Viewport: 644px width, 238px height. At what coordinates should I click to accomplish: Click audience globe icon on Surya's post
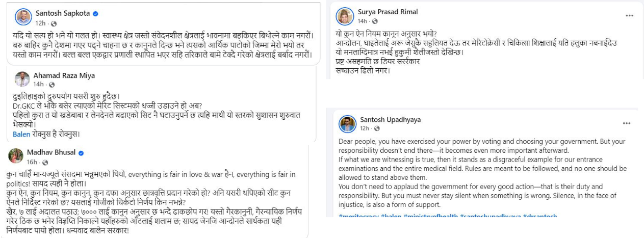pos(375,21)
